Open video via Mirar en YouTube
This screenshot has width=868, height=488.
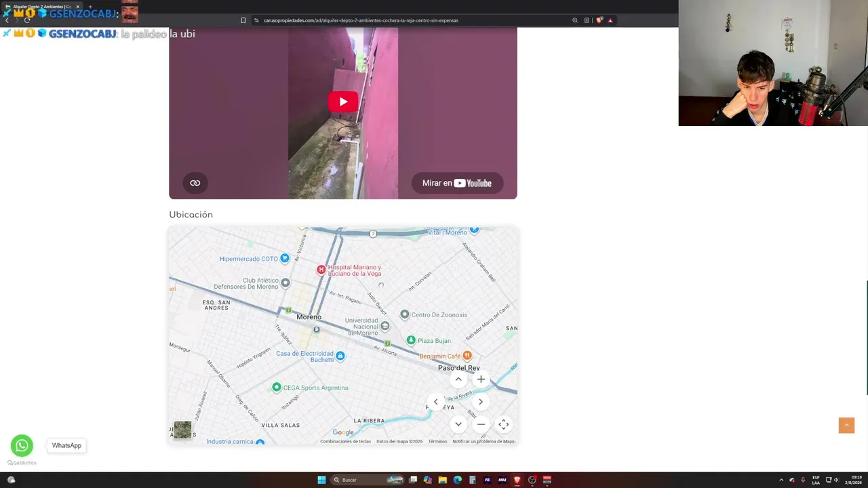(x=457, y=183)
